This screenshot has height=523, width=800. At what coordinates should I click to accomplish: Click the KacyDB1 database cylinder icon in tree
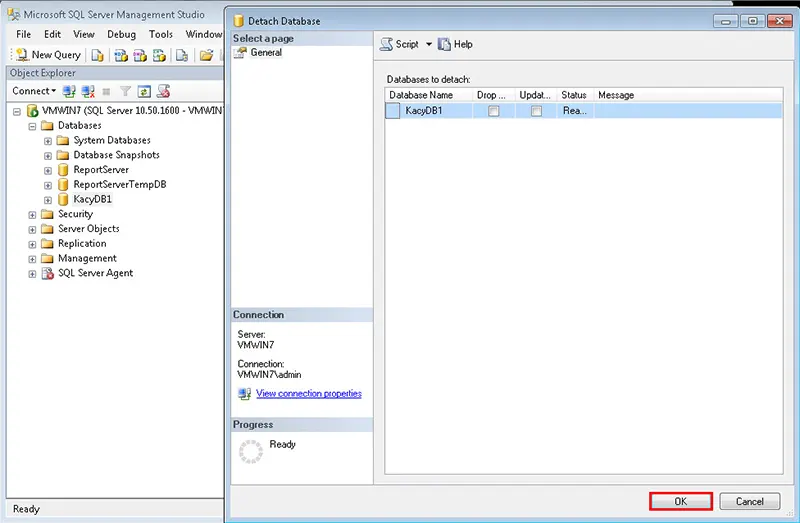pos(63,199)
